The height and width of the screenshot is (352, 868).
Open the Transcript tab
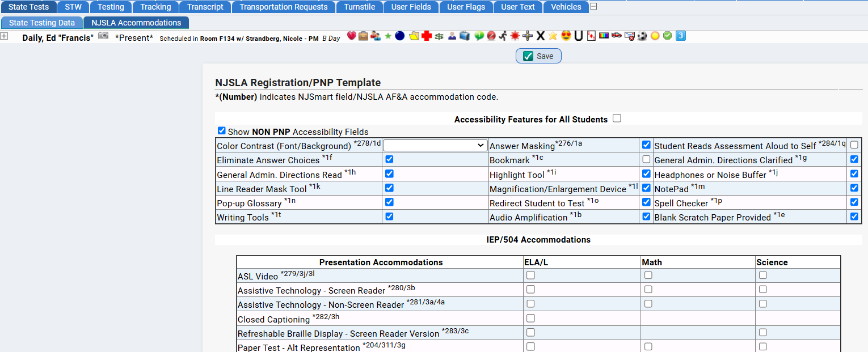(205, 7)
